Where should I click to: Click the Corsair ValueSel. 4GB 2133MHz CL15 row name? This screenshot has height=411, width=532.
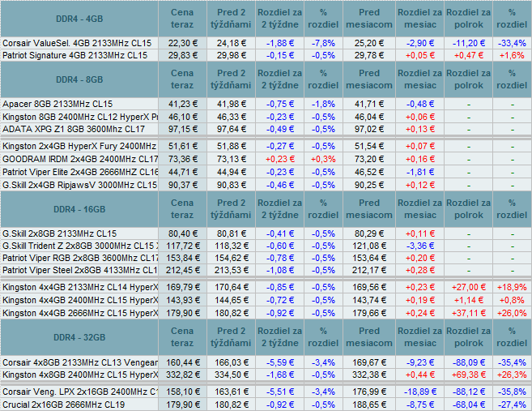[x=77, y=43]
